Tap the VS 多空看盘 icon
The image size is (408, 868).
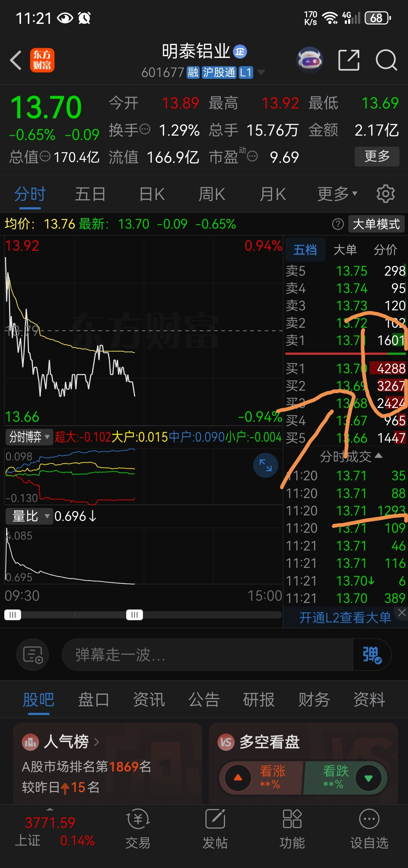coord(226,742)
